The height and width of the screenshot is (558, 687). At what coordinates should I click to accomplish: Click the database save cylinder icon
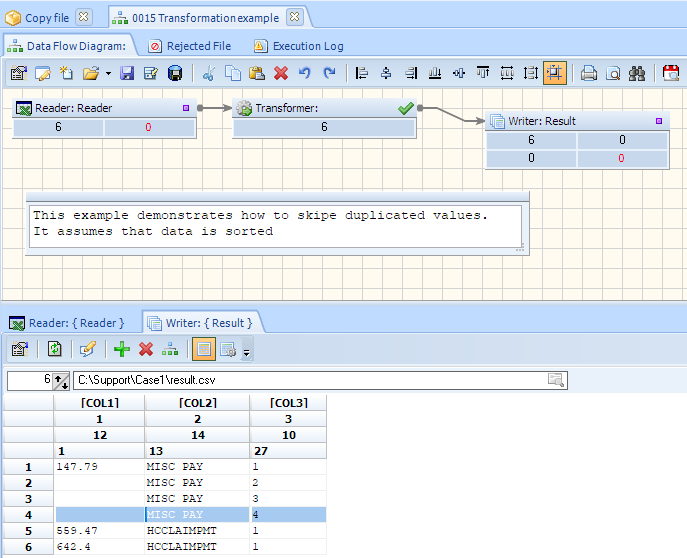pyautogui.click(x=175, y=73)
